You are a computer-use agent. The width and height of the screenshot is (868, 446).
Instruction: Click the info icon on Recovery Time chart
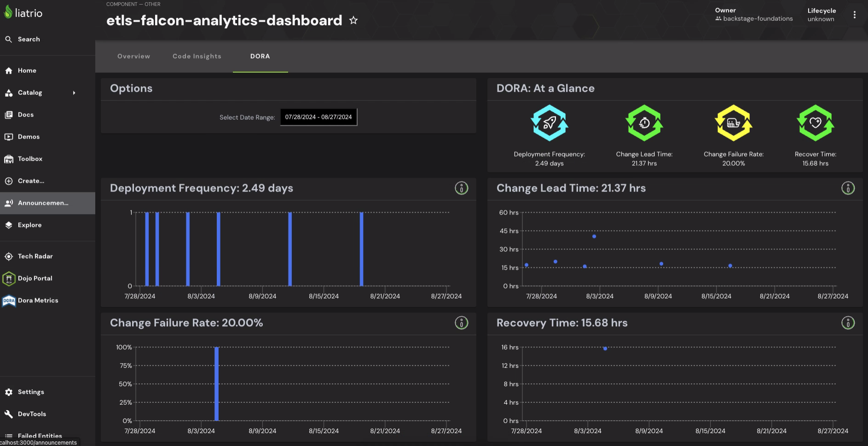pyautogui.click(x=848, y=323)
